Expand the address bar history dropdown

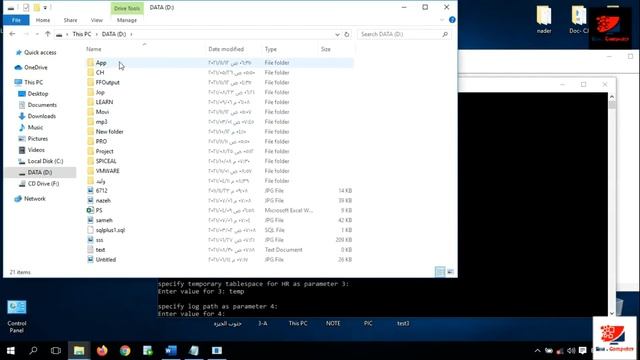click(337, 34)
